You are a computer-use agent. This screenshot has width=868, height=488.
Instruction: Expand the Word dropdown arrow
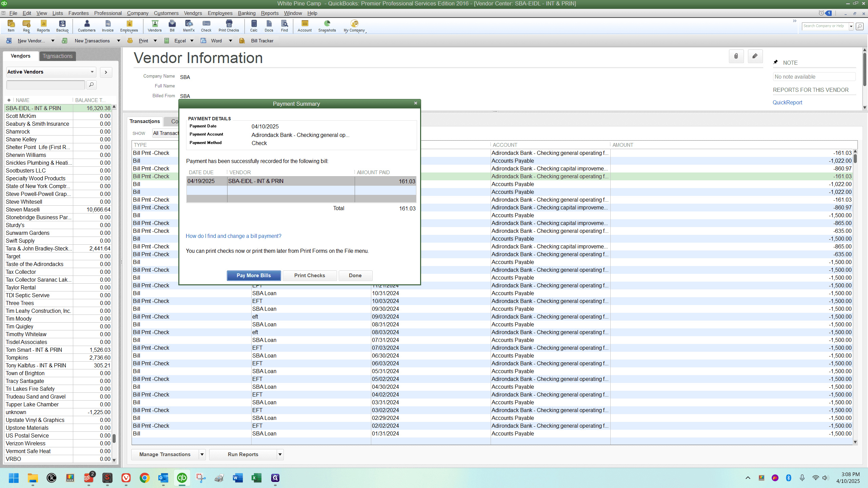[231, 41]
